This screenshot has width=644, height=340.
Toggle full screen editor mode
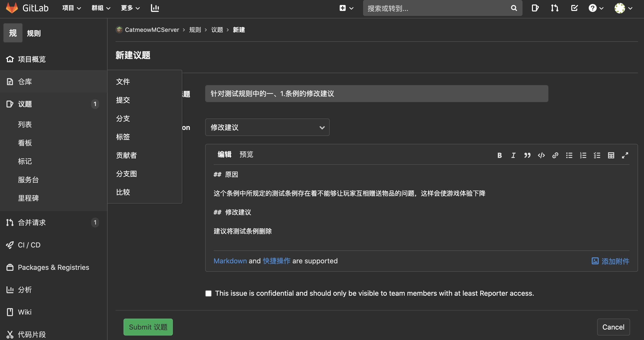click(x=625, y=155)
